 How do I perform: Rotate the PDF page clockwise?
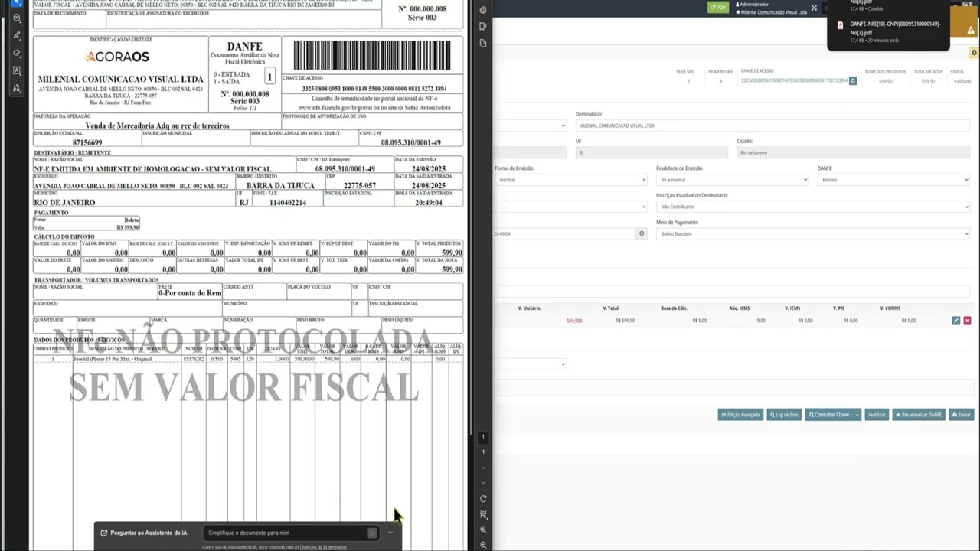tap(483, 499)
